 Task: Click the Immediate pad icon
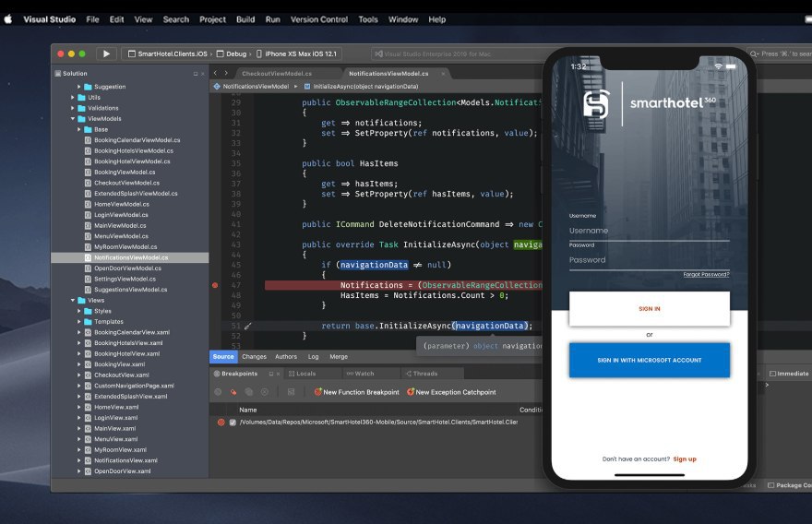pos(772,374)
